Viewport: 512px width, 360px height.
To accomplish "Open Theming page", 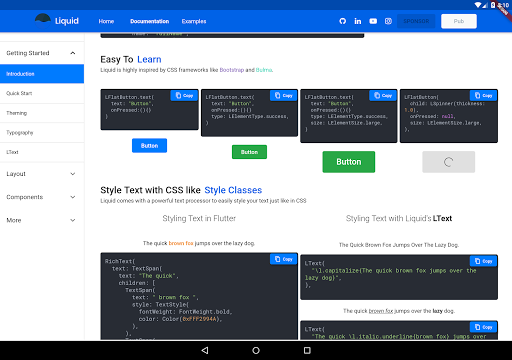I will [42, 113].
